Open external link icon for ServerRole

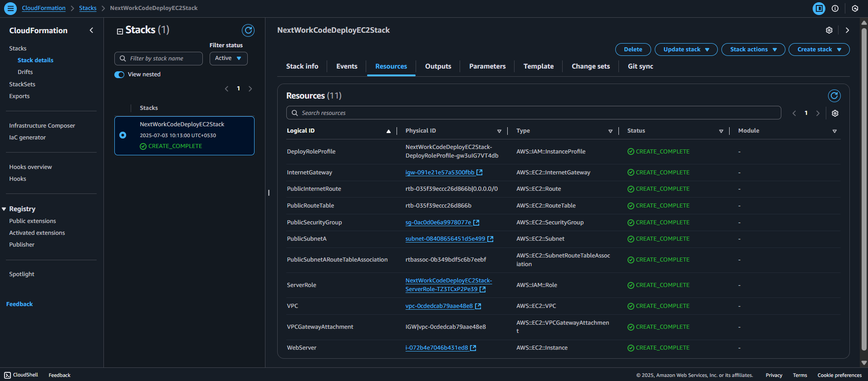pos(483,289)
